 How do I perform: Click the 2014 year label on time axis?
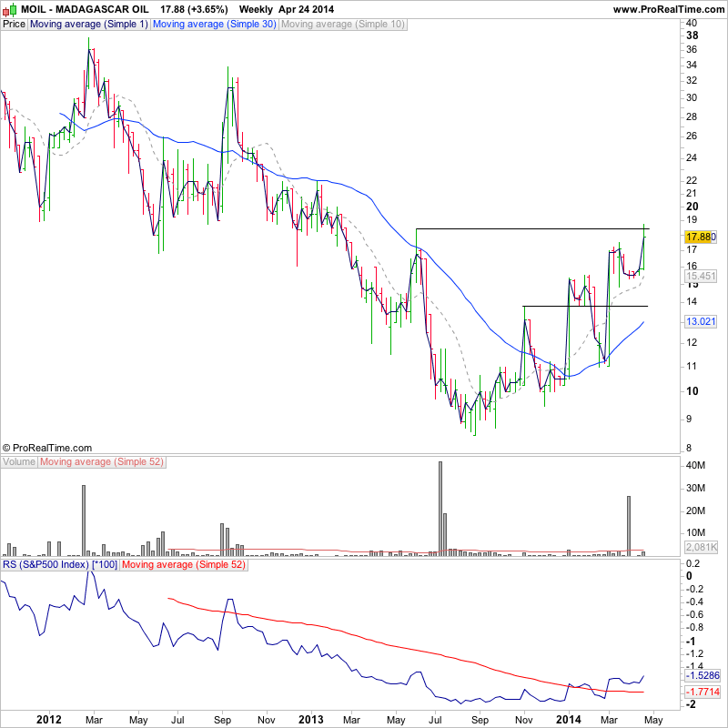(x=569, y=720)
